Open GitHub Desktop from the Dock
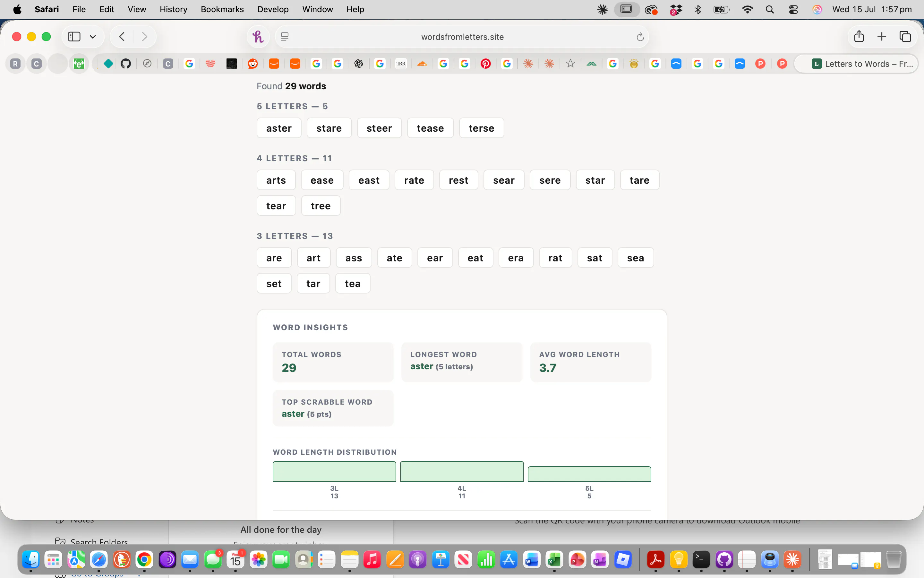Viewport: 924px width, 578px height. pos(724,560)
